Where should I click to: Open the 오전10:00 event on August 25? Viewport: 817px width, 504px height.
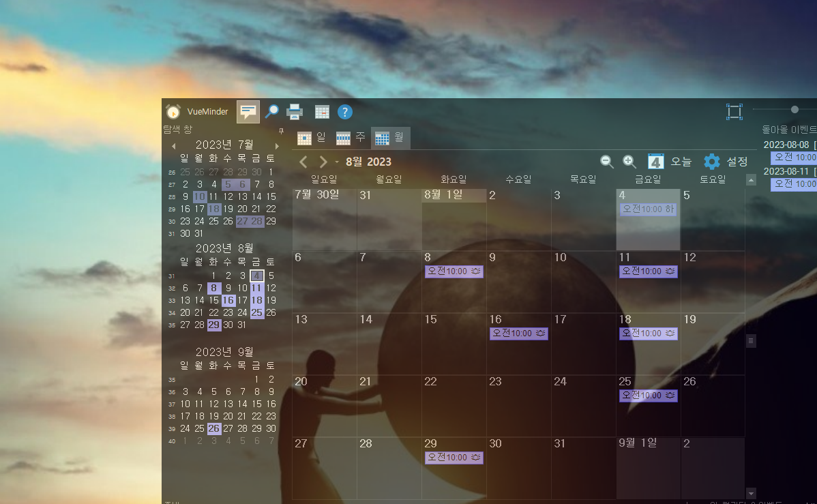point(648,395)
